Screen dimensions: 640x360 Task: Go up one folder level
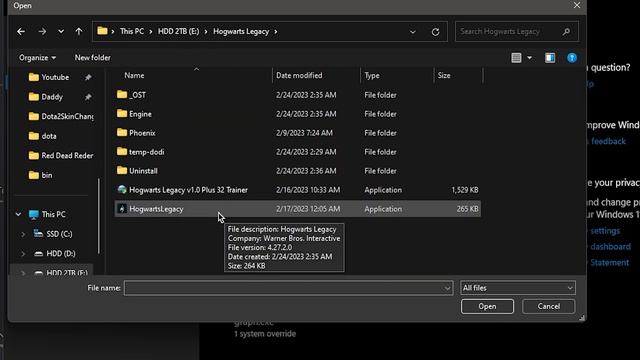coord(79,31)
